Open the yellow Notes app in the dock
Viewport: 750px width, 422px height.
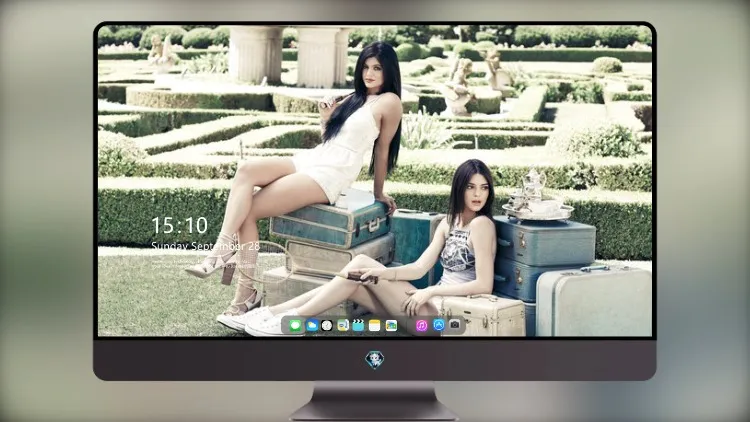375,326
